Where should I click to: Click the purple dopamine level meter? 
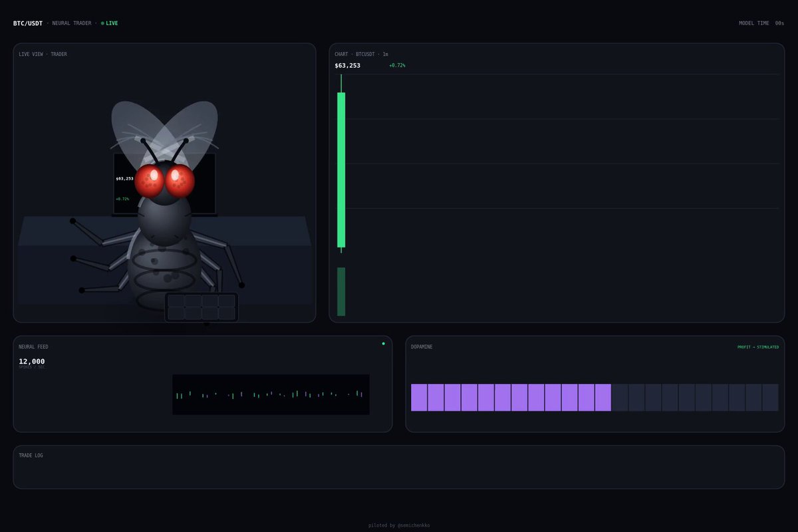click(x=595, y=398)
